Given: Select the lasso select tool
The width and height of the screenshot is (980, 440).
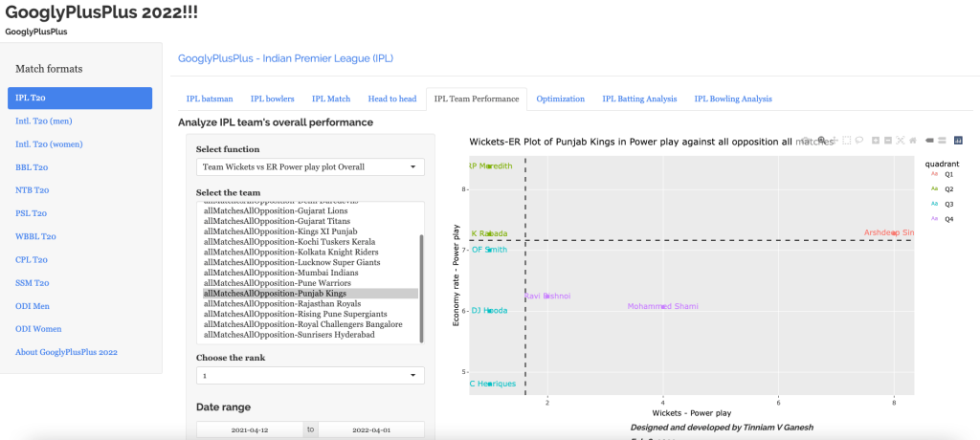Looking at the screenshot, I should click(x=859, y=141).
